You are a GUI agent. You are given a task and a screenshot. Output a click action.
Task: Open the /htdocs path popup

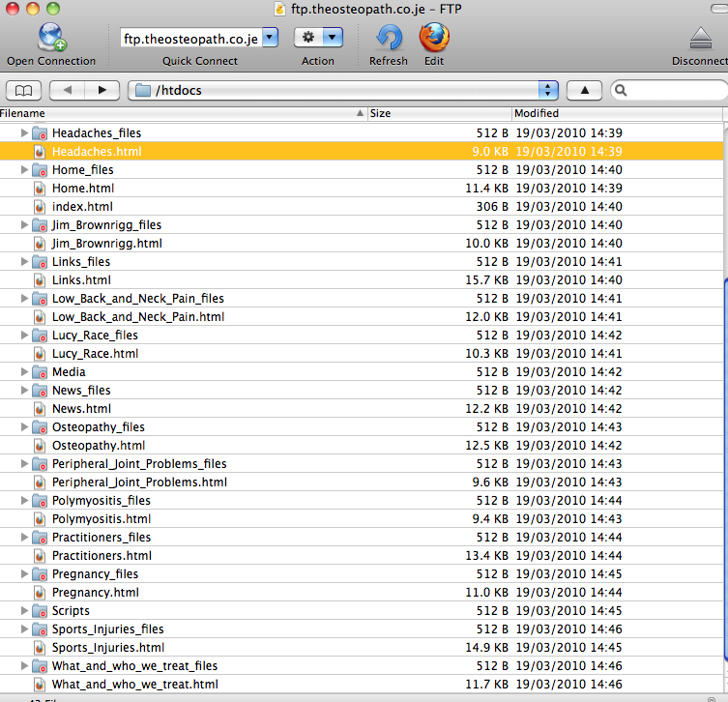pyautogui.click(x=343, y=90)
